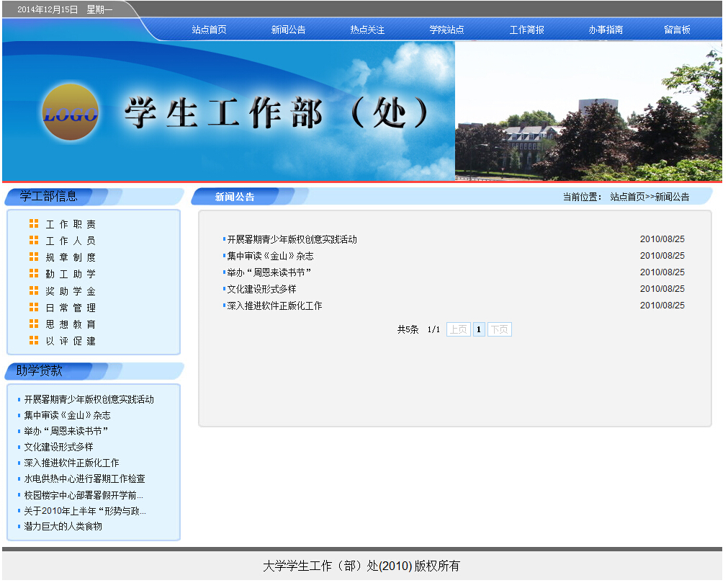Screen dimensions: 728x583
Task: Open news item 集中审读《金山》杂志 in main list
Action: [270, 256]
